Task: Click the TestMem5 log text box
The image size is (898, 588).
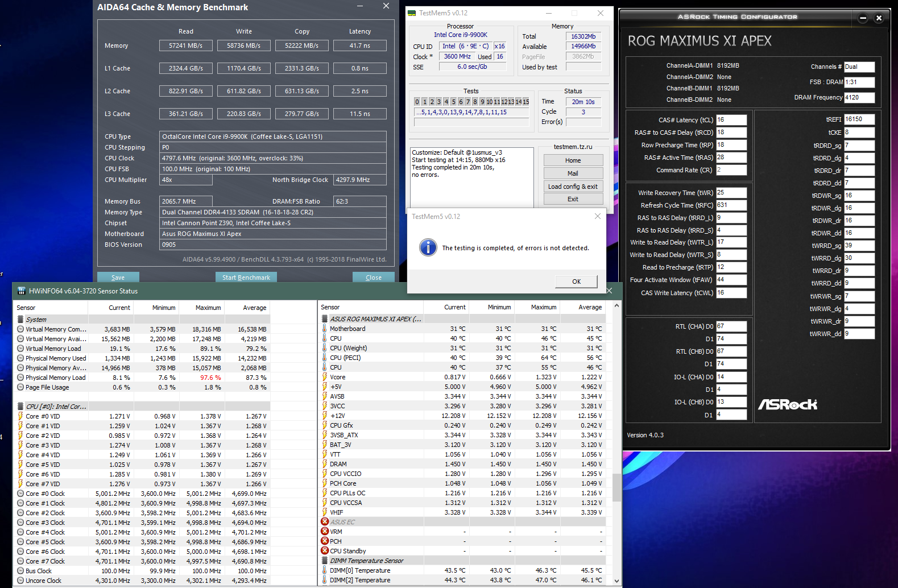Action: pos(472,176)
